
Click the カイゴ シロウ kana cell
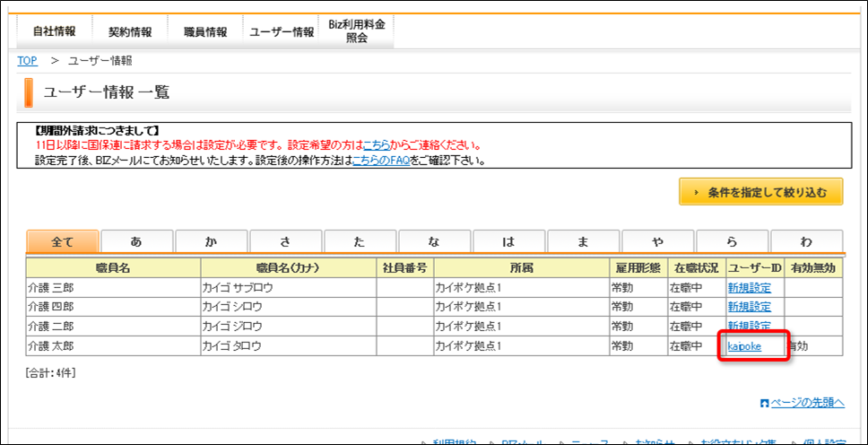pos(289,307)
